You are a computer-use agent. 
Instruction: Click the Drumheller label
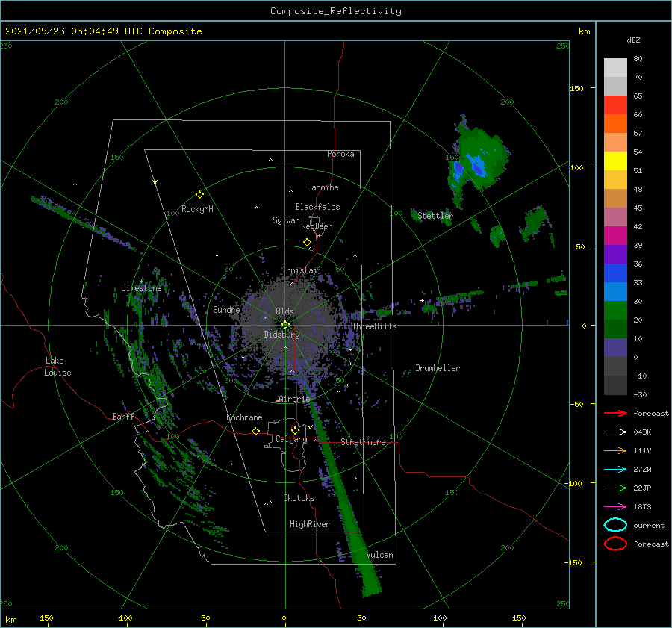(438, 368)
